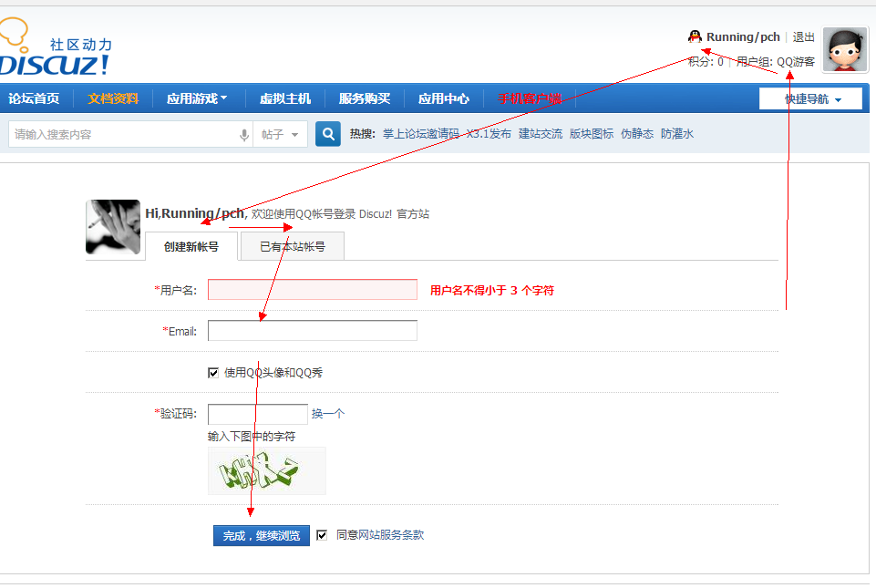
Task: Click the blue magnifier search button
Action: pos(328,134)
